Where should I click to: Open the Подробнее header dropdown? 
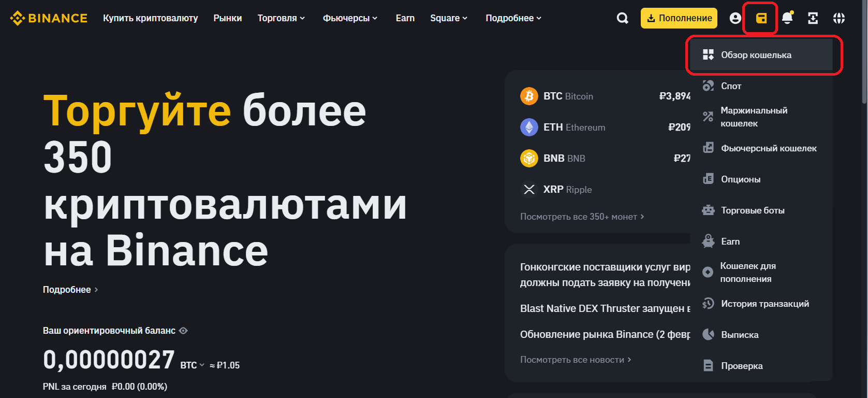coord(513,18)
